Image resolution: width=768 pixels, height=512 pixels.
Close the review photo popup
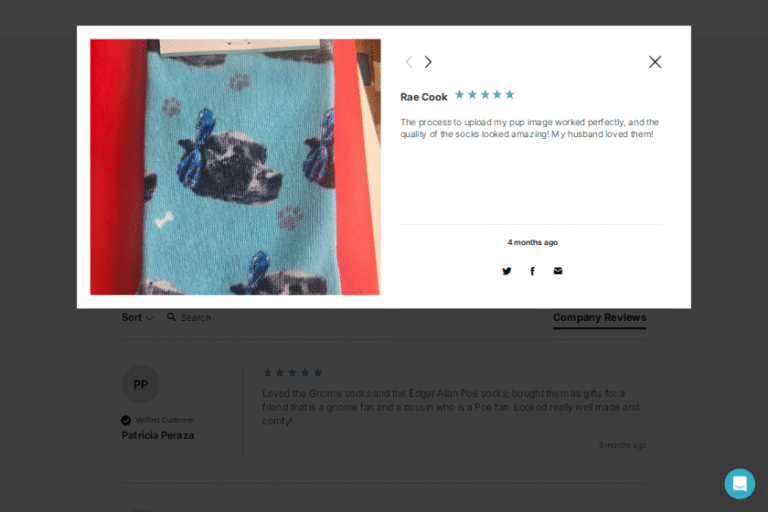point(655,62)
